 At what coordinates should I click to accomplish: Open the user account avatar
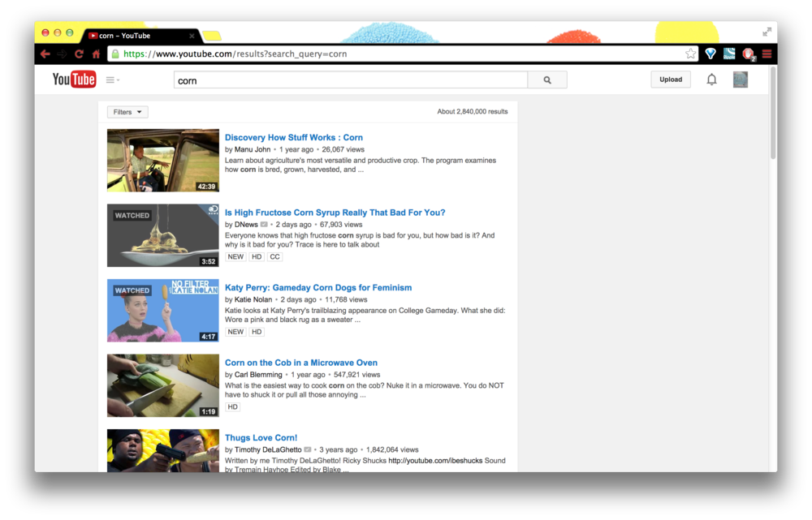tap(740, 80)
